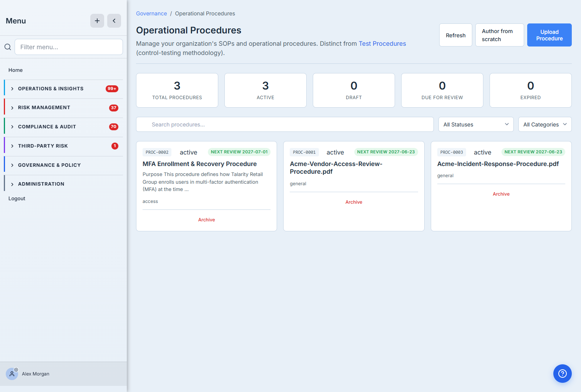
Task: Select the Due For Review stat card
Action: pyautogui.click(x=442, y=90)
